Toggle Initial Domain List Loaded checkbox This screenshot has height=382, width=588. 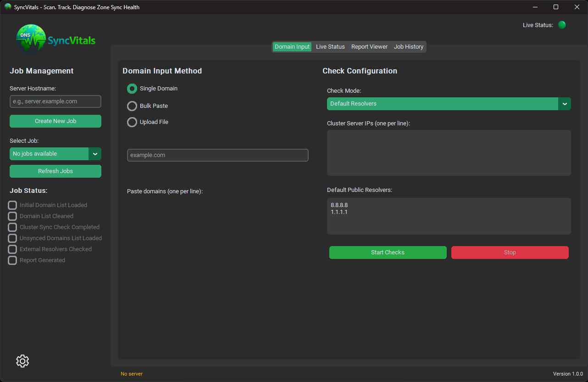click(x=12, y=205)
